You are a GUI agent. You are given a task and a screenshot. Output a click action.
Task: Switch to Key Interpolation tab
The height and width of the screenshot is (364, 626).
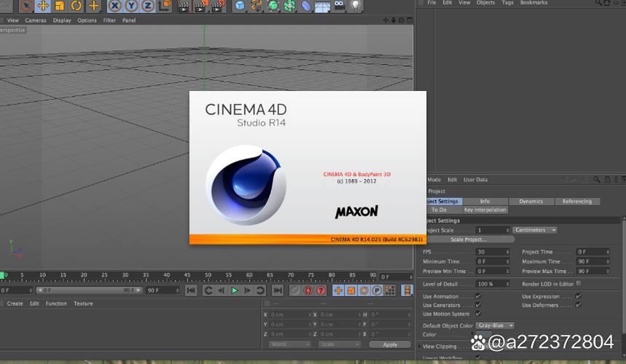485,210
